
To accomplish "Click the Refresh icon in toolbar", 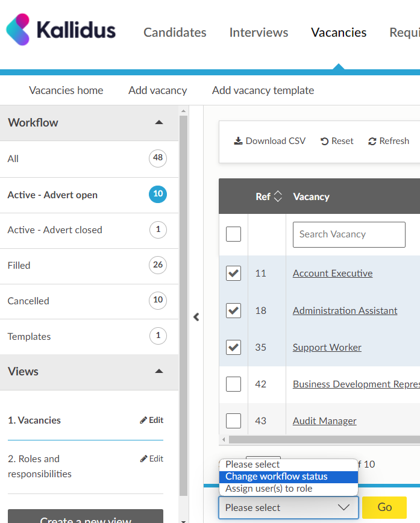I will pyautogui.click(x=372, y=141).
